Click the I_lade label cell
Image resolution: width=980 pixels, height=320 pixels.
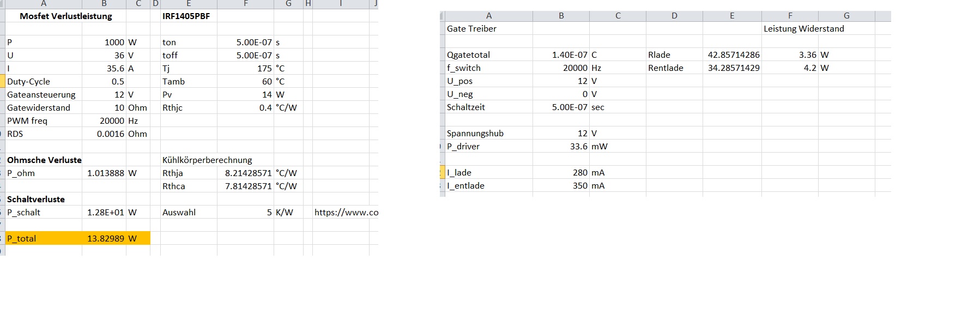[489, 172]
